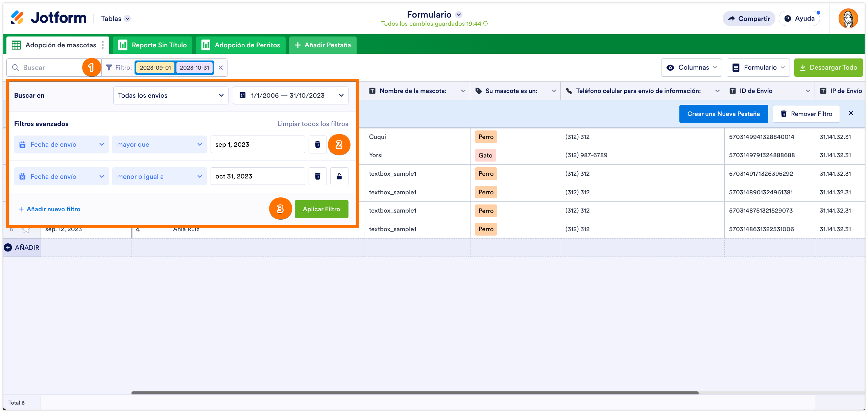
Task: Click 'Limpiar todos los filtros' link
Action: (x=313, y=124)
